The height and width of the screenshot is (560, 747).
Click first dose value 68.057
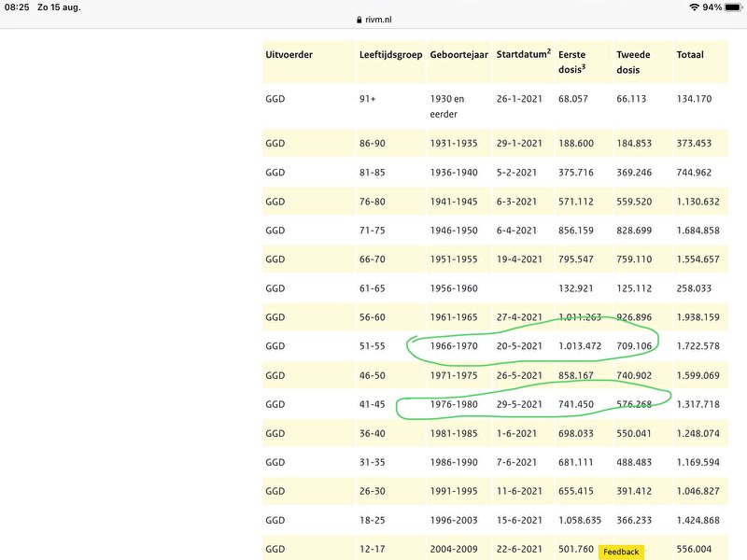click(573, 99)
